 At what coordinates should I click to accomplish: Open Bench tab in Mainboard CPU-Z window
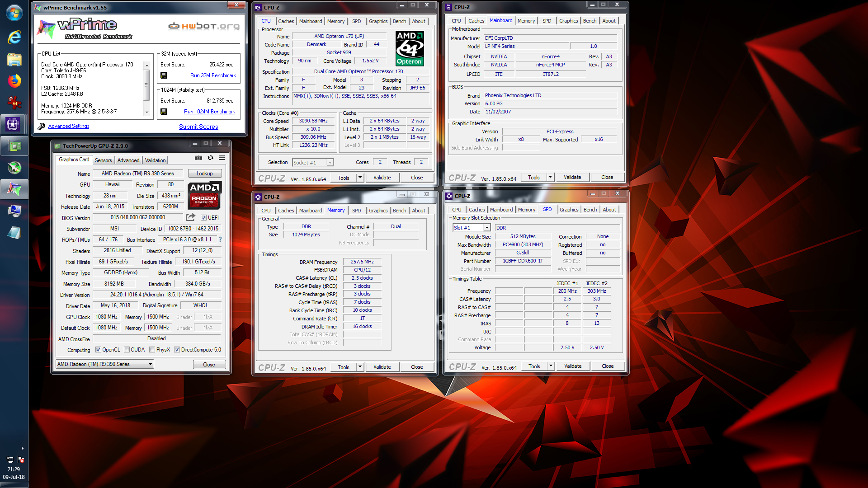[590, 21]
